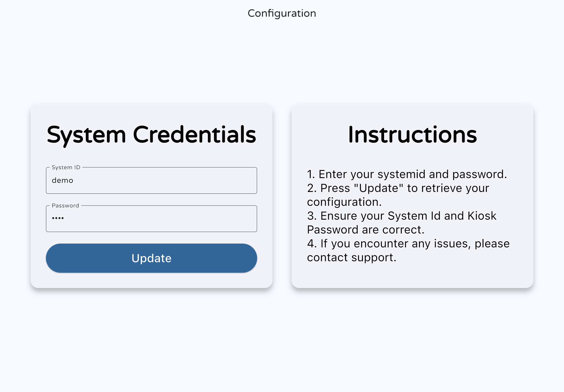Viewport: 564px width, 392px height.
Task: Click the Configuration page title
Action: pyautogui.click(x=282, y=13)
